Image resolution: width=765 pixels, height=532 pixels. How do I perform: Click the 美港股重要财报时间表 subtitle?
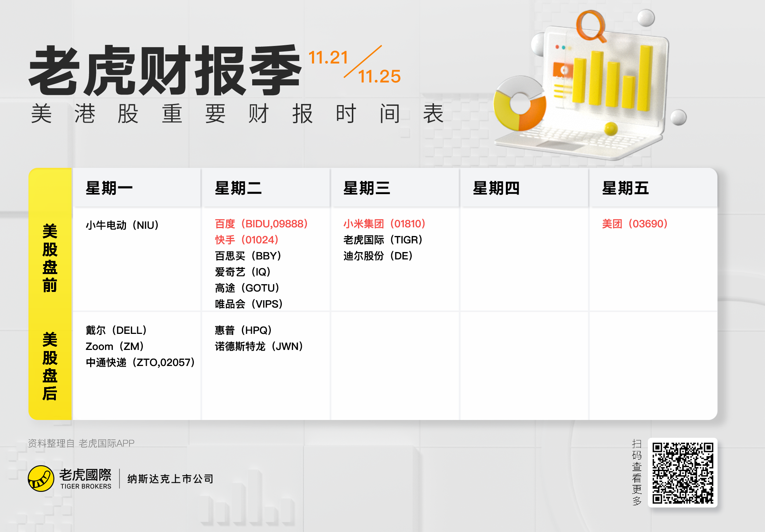[237, 113]
